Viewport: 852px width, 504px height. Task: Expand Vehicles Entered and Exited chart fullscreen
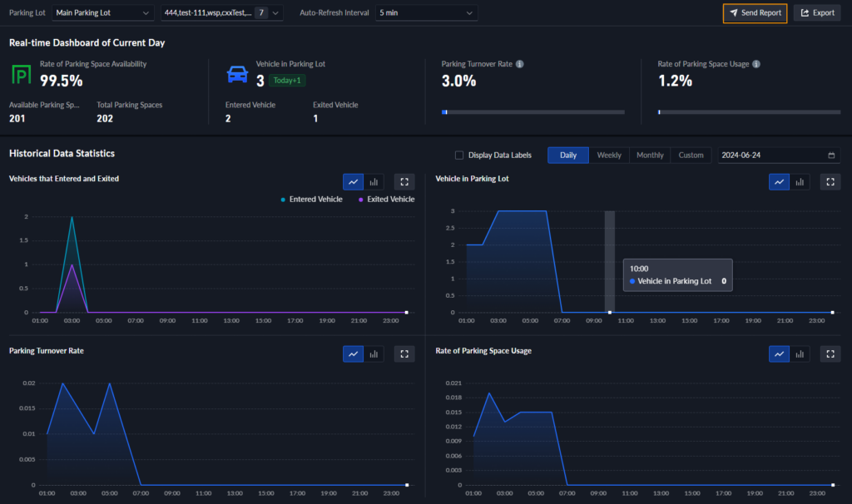click(404, 182)
